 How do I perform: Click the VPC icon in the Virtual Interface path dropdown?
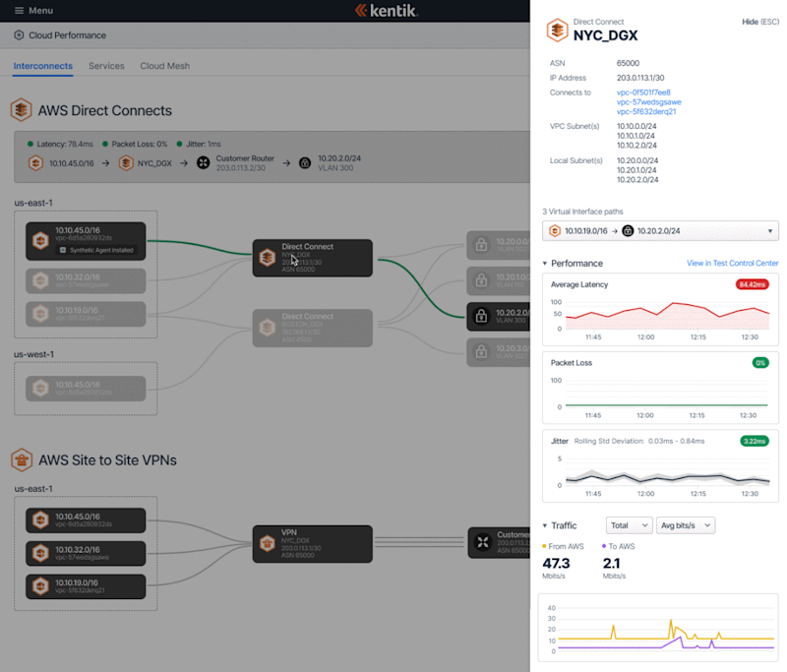coord(555,231)
